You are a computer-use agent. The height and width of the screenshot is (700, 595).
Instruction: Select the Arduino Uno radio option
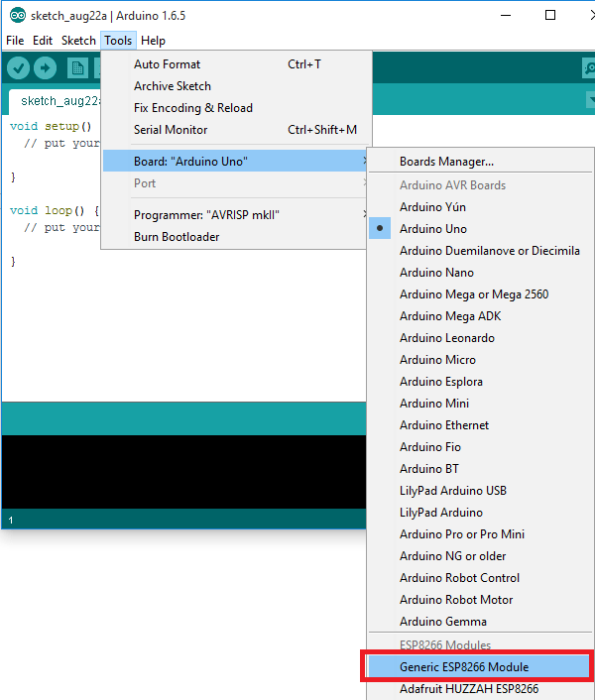click(x=432, y=229)
